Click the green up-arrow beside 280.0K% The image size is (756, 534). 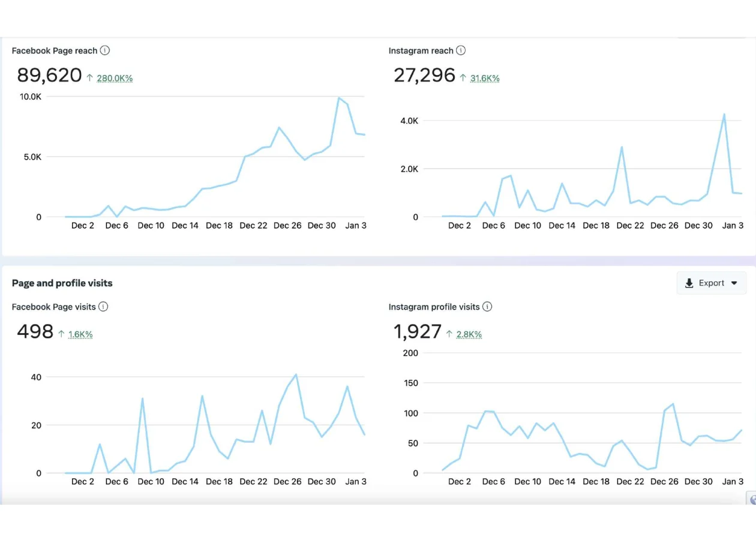click(x=91, y=78)
